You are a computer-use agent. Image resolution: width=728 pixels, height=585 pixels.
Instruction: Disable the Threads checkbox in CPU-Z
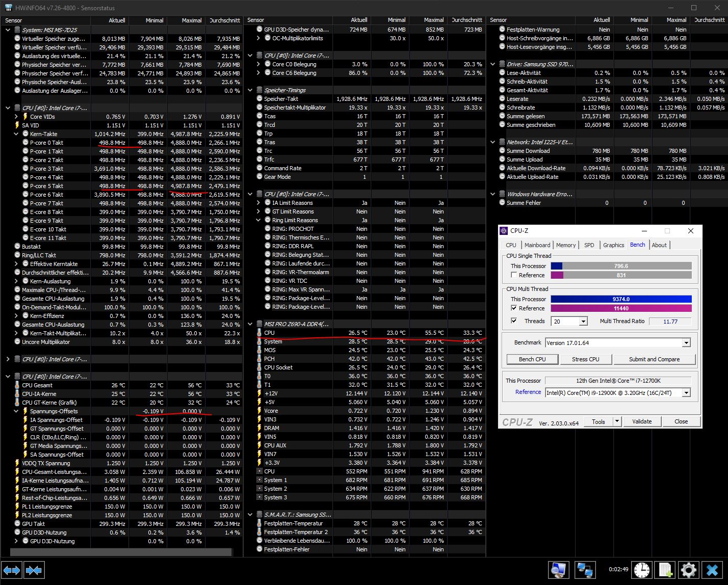click(514, 321)
